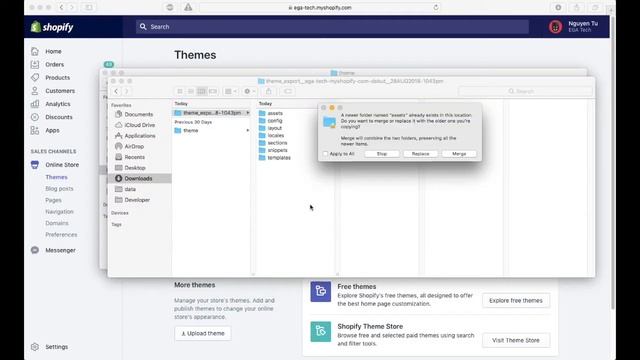The height and width of the screenshot is (360, 640).
Task: Click the Upload theme button
Action: click(203, 333)
